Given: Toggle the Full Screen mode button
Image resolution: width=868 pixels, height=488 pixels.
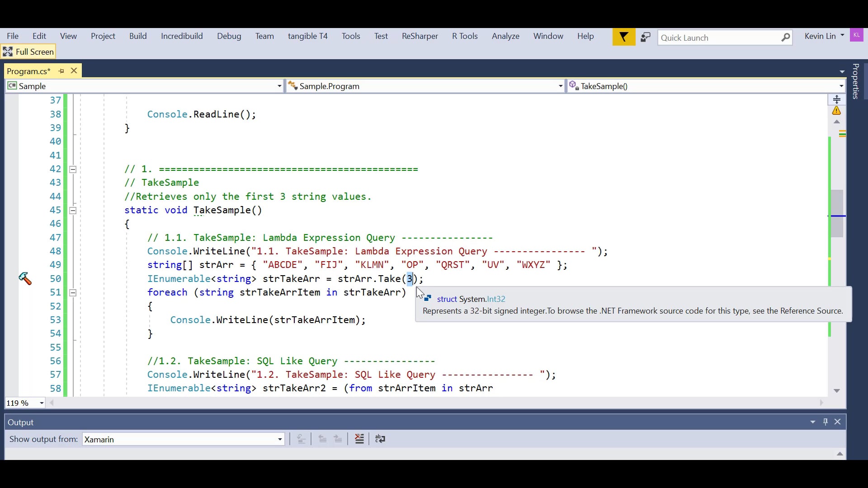Looking at the screenshot, I should [28, 52].
